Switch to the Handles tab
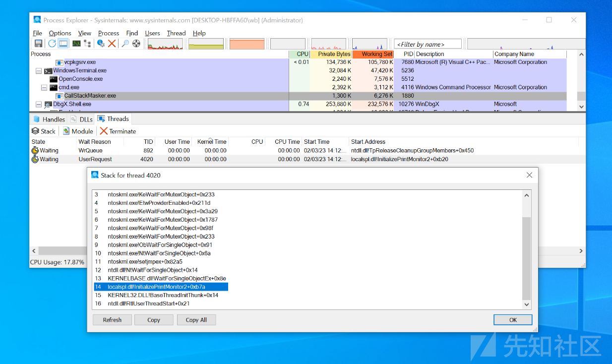Screen dimensions: 612x364 tap(49, 120)
